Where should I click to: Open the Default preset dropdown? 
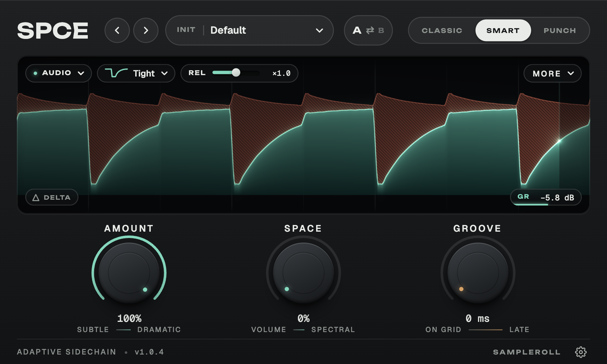click(249, 30)
